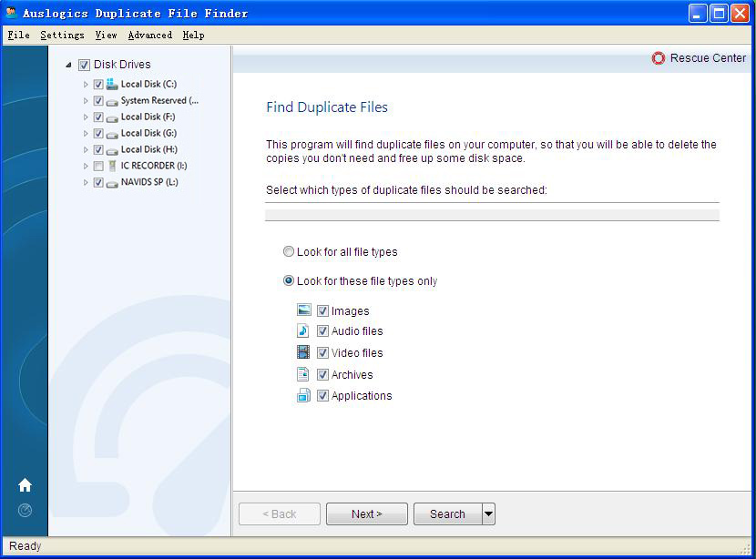The height and width of the screenshot is (559, 756).
Task: Click the Images file type icon
Action: [x=303, y=310]
